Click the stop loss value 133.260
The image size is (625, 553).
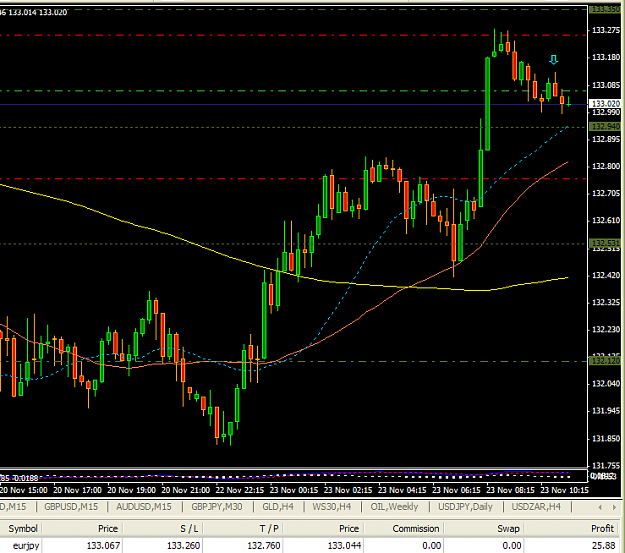pyautogui.click(x=183, y=545)
